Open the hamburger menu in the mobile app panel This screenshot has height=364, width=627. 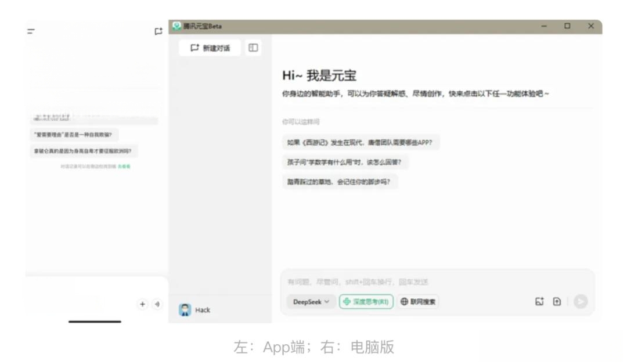point(31,31)
